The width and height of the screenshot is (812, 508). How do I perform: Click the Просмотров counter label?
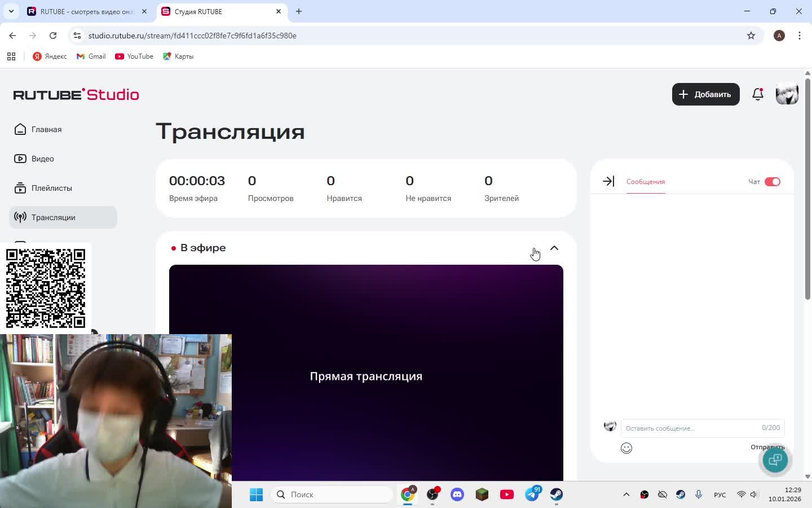click(x=271, y=198)
